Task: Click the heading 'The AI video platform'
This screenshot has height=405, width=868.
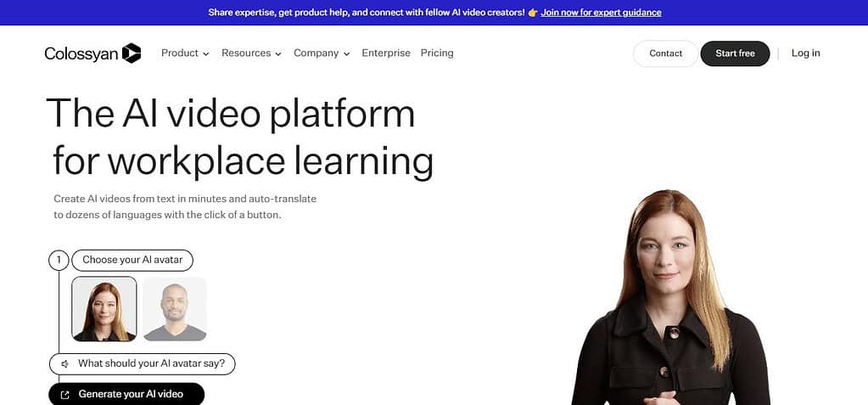Action: click(230, 114)
